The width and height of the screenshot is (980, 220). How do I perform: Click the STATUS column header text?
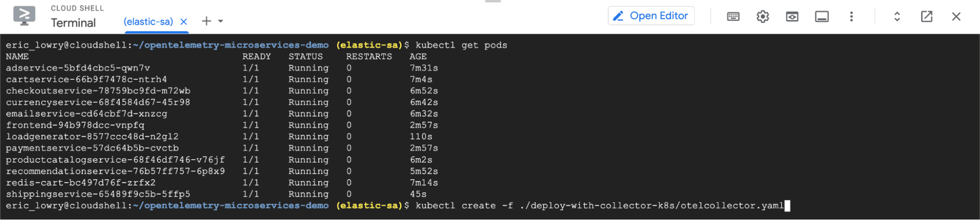305,56
